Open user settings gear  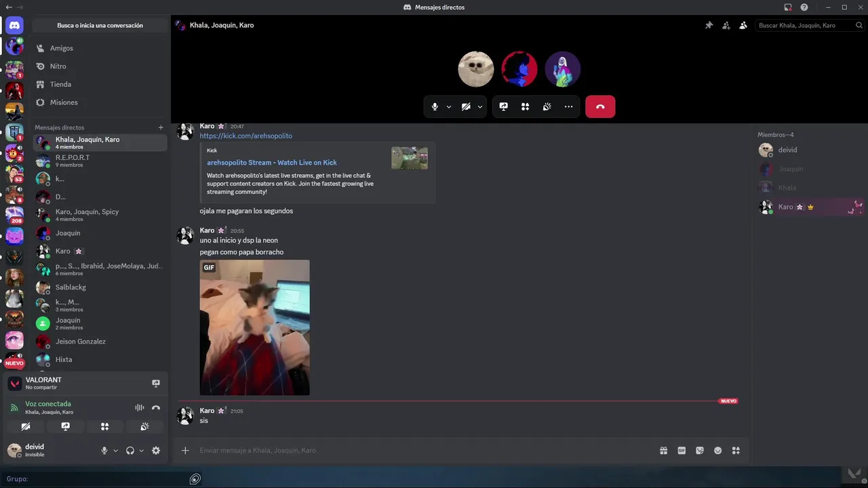point(156,451)
